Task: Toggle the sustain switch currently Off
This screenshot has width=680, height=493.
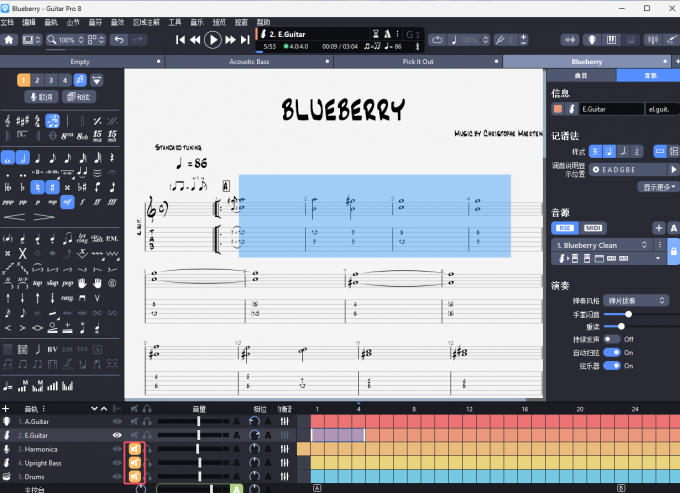Action: coord(610,339)
